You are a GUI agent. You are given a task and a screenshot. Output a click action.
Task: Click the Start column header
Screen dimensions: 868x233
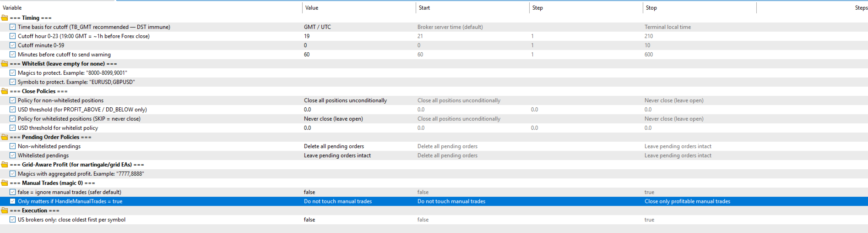point(424,8)
